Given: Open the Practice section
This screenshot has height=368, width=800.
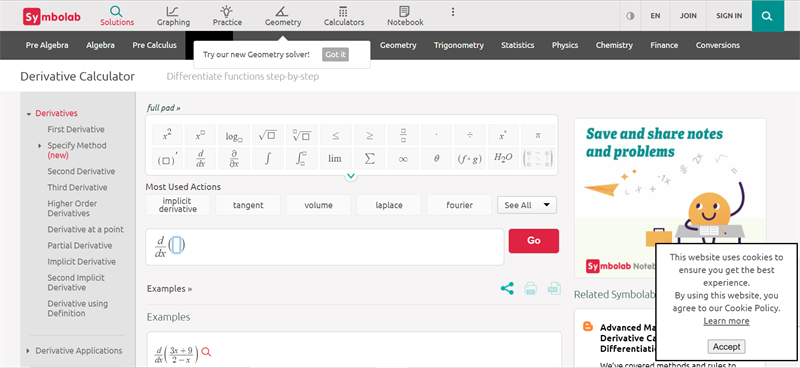Looking at the screenshot, I should click(227, 16).
